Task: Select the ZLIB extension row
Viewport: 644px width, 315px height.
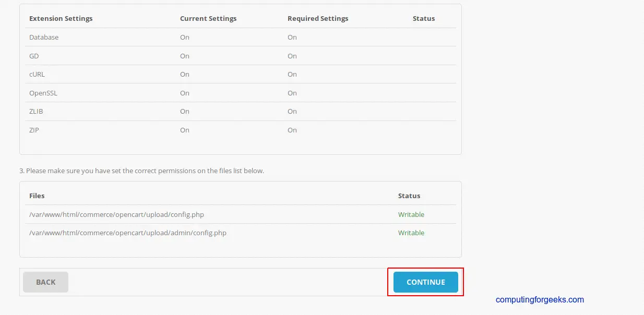Action: tap(36, 111)
